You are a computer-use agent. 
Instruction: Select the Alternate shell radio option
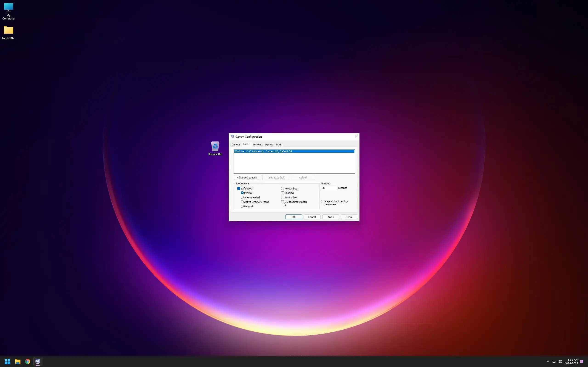pyautogui.click(x=242, y=197)
